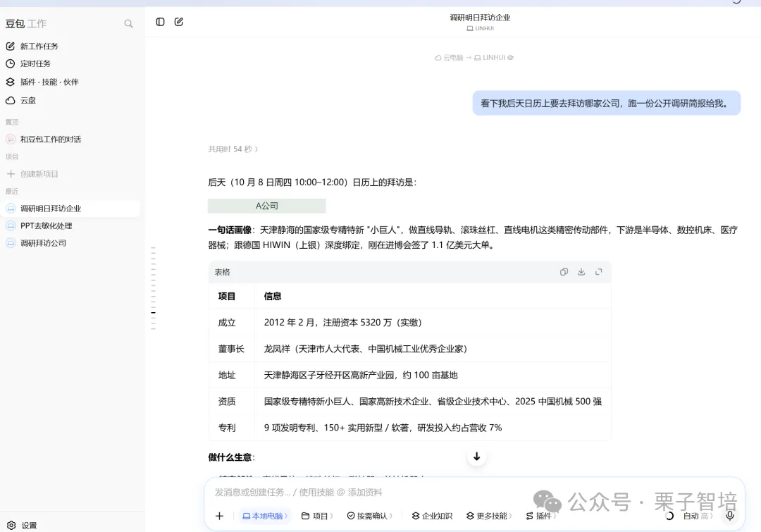761x532 pixels.
Task: Click the 云电脑 → LINHUI device switch
Action: 474,57
